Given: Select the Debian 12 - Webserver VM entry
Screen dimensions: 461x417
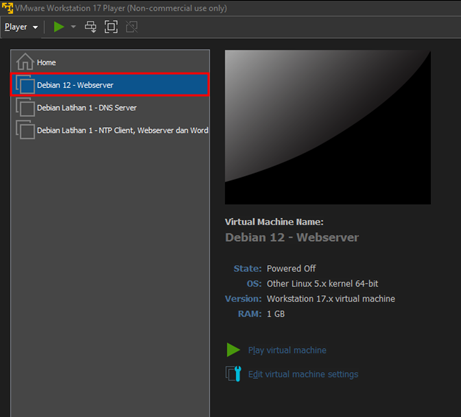Looking at the screenshot, I should point(110,85).
